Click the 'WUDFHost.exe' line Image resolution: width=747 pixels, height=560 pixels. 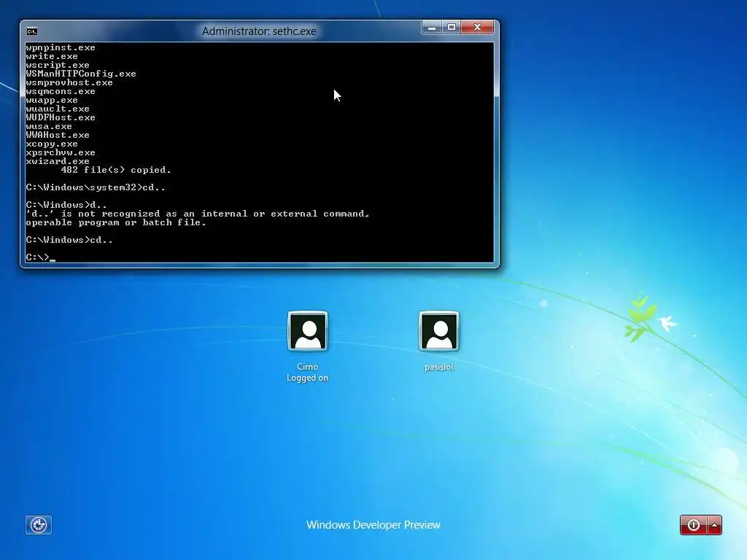coord(61,117)
